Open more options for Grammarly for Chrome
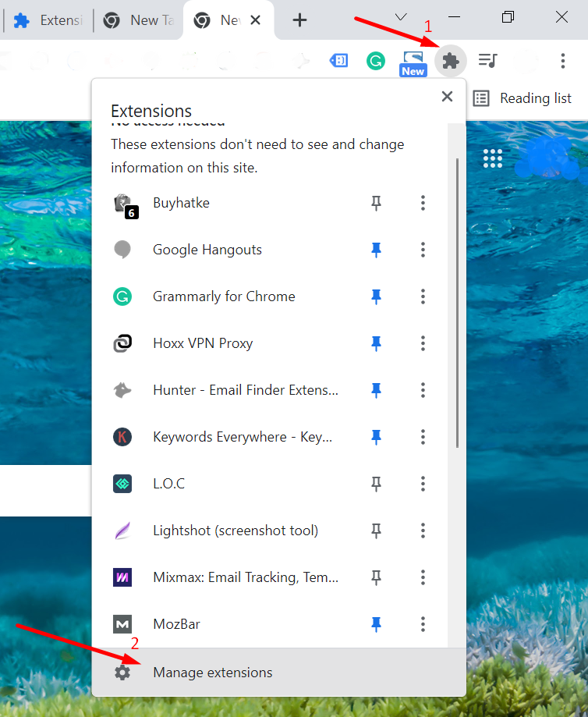The image size is (588, 717). coord(423,296)
